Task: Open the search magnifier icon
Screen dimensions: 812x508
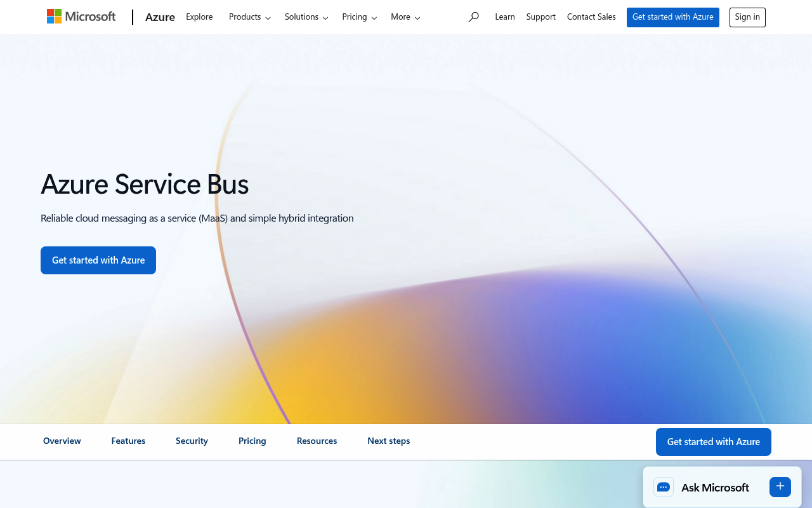Action: coord(473,17)
